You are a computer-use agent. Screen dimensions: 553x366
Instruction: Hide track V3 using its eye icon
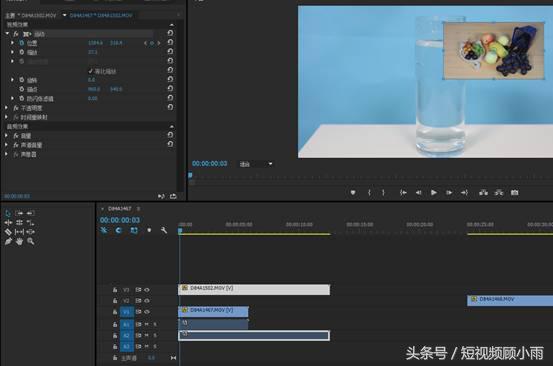click(147, 290)
